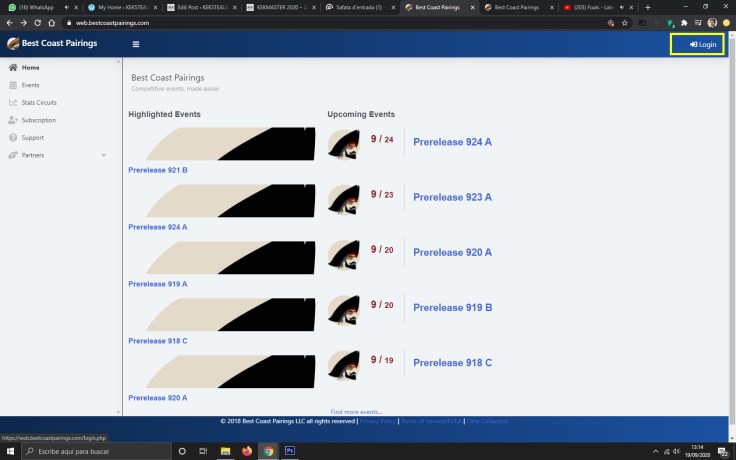Open a new browser tab
The width and height of the screenshot is (736, 460).
click(x=648, y=7)
